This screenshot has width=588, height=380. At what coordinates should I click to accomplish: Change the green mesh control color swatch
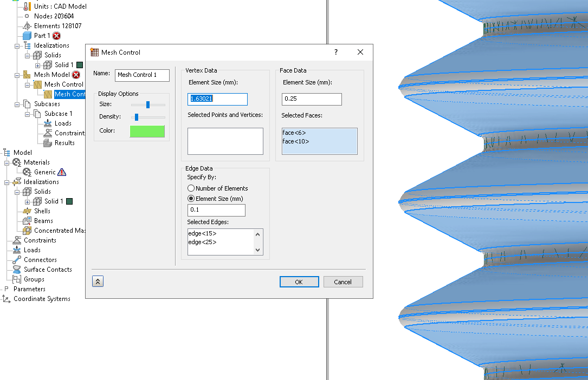point(147,131)
